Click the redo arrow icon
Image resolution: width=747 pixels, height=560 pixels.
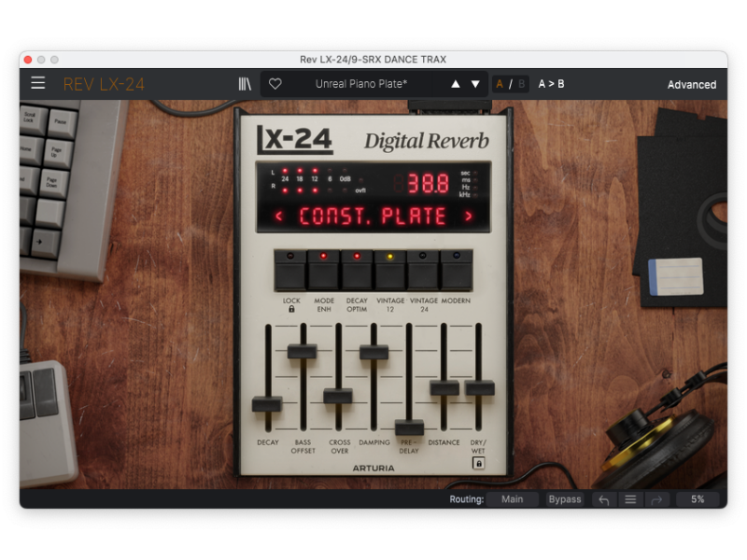(655, 499)
